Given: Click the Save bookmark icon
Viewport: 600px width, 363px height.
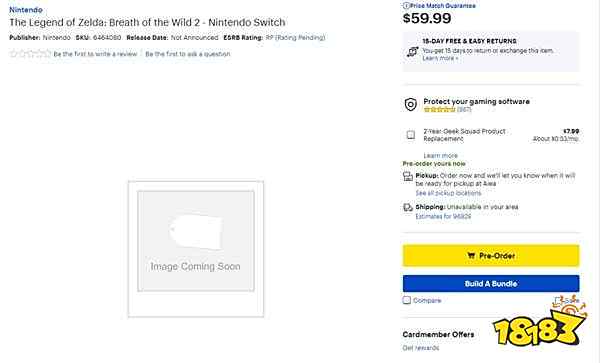Looking at the screenshot, I should 558,301.
